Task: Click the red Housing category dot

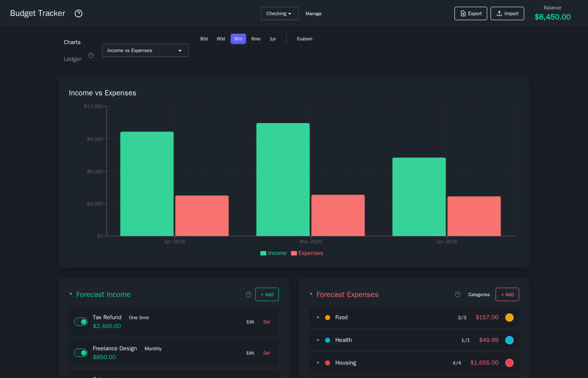Action: (x=328, y=363)
